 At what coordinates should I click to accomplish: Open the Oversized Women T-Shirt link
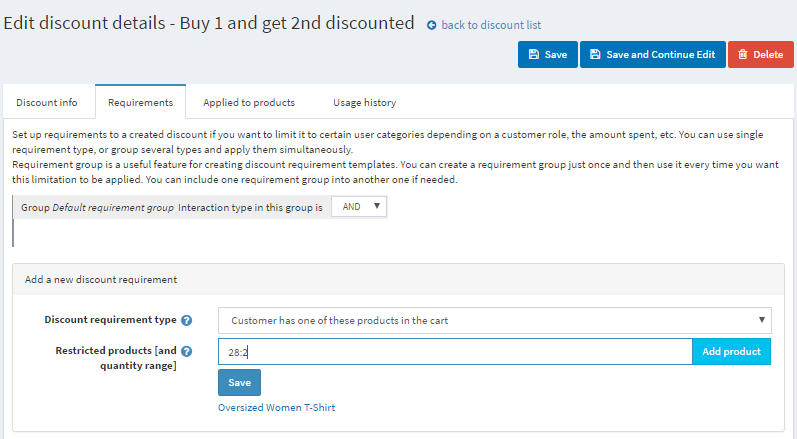[x=277, y=407]
